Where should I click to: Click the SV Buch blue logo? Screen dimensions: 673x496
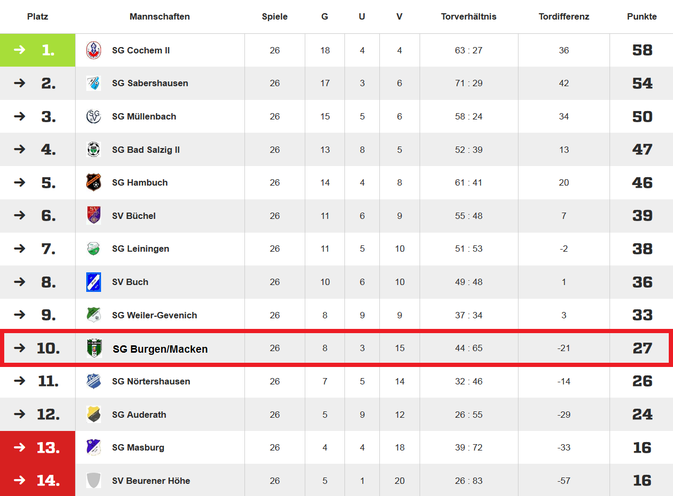pyautogui.click(x=94, y=282)
